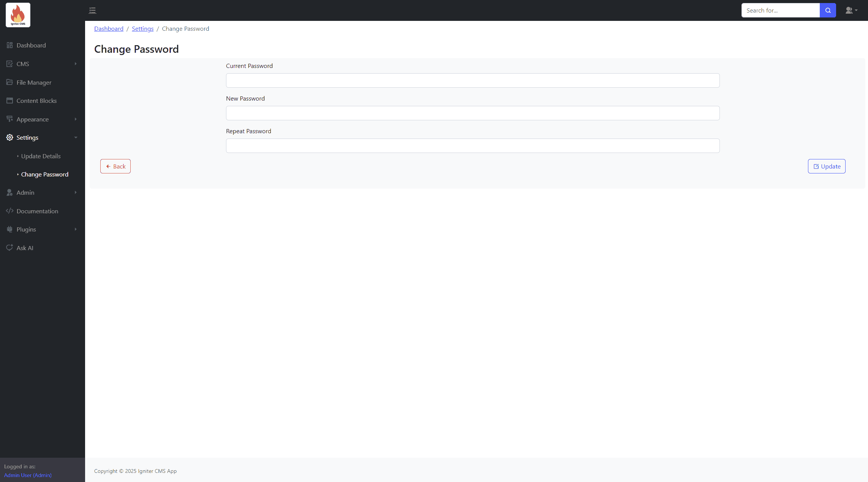Click the File Manager folder icon
This screenshot has height=482, width=868.
coord(9,82)
